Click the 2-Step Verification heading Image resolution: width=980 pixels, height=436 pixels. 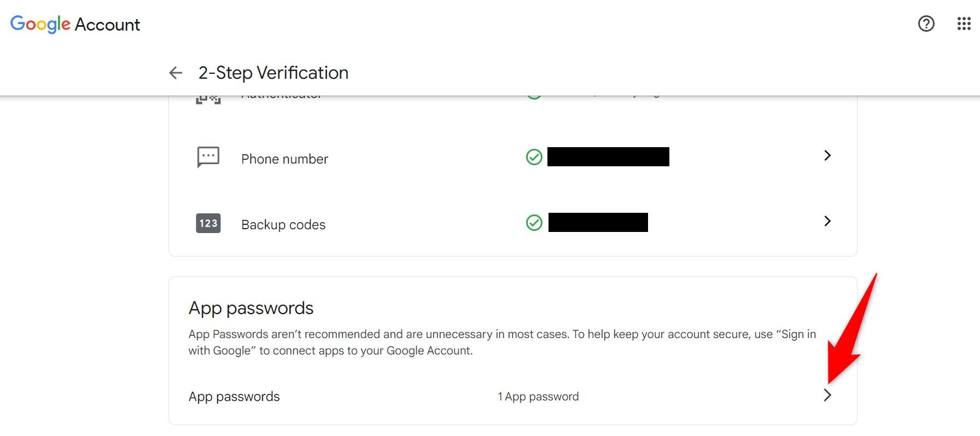273,72
